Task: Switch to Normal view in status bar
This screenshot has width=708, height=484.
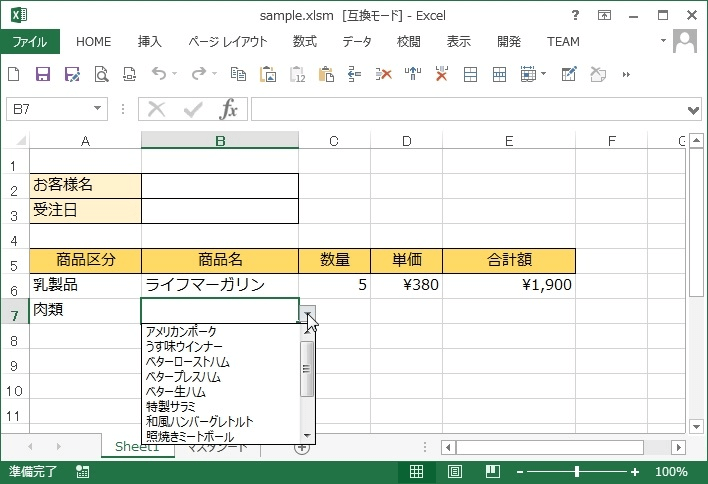Action: pyautogui.click(x=417, y=472)
